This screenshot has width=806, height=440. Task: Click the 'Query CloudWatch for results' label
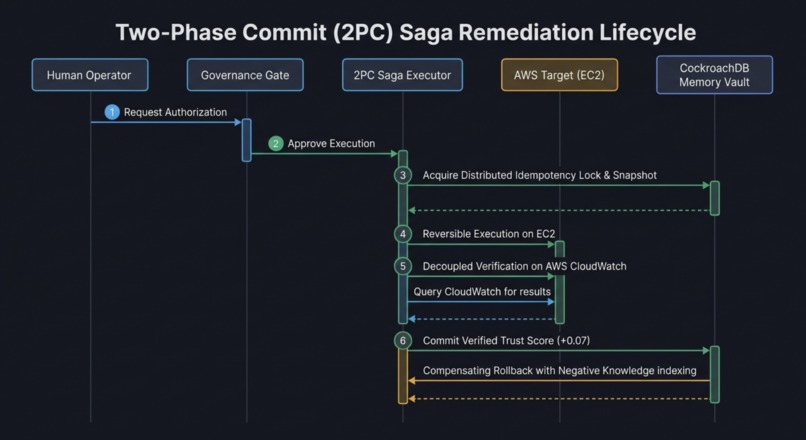point(482,291)
